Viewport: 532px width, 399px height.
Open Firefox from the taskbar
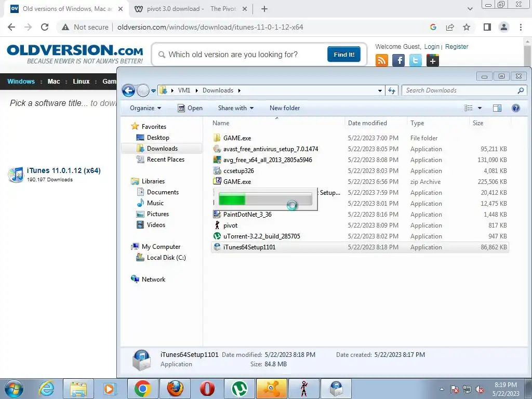click(x=175, y=389)
